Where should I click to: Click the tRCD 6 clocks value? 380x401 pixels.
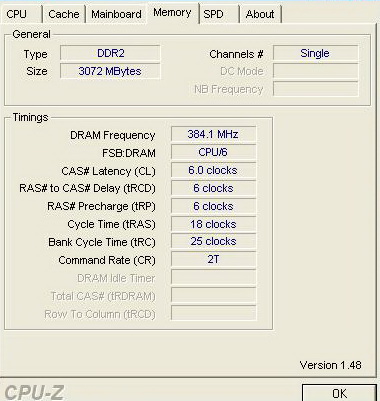click(213, 188)
